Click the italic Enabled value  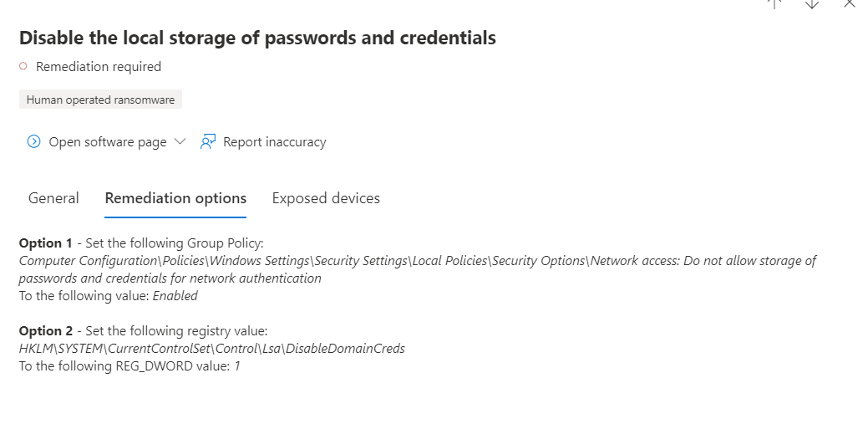175,296
